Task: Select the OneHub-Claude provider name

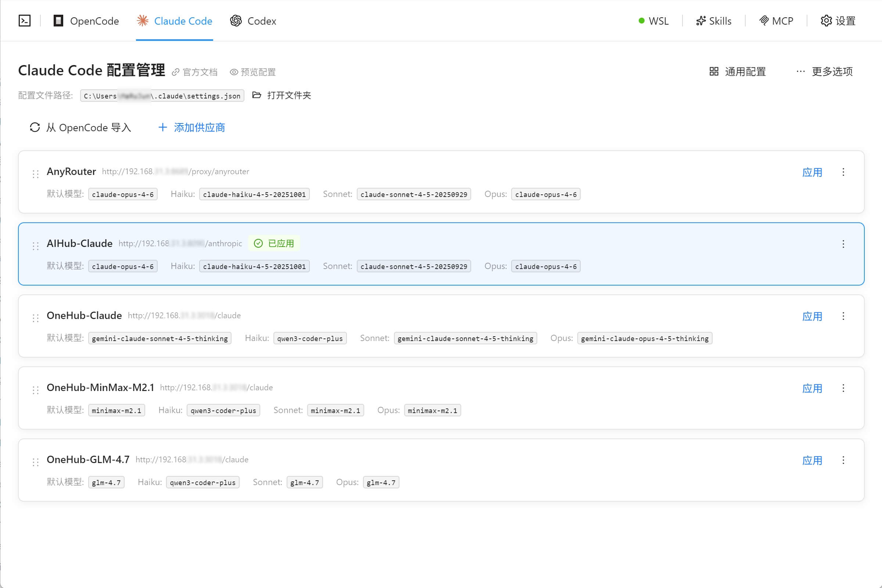Action: pyautogui.click(x=85, y=315)
